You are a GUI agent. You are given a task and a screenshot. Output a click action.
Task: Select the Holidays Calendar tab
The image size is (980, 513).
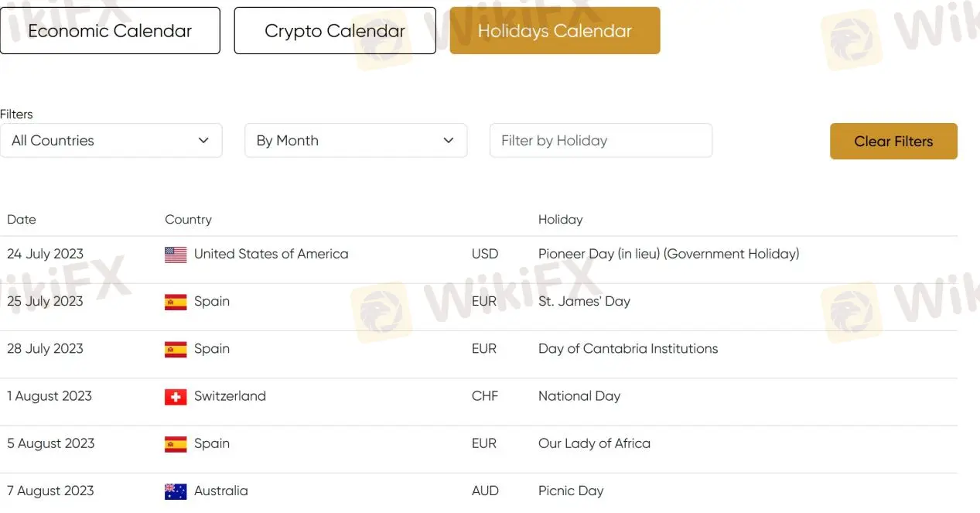point(554,30)
